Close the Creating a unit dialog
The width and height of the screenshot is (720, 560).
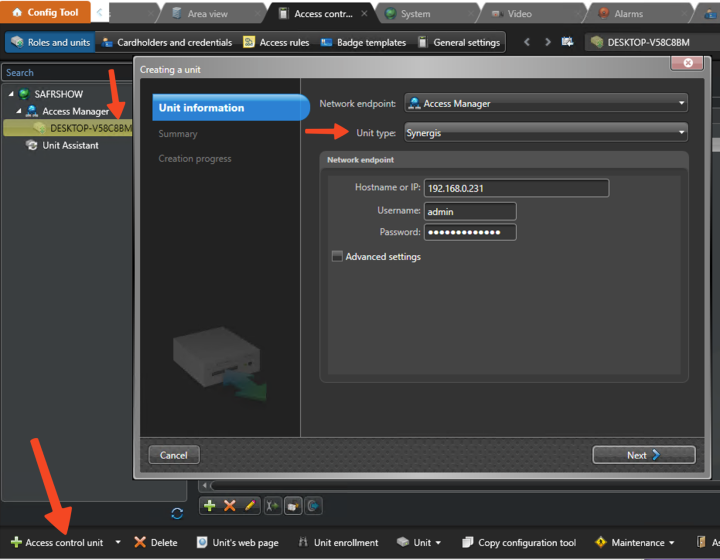point(687,63)
